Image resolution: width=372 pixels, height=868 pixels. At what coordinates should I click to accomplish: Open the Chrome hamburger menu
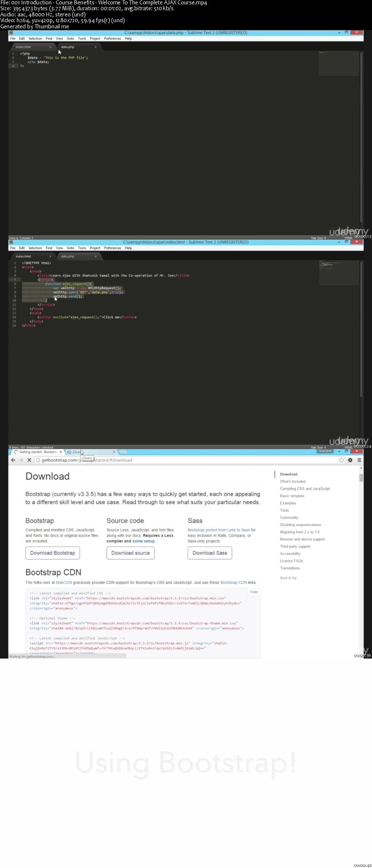tap(359, 460)
